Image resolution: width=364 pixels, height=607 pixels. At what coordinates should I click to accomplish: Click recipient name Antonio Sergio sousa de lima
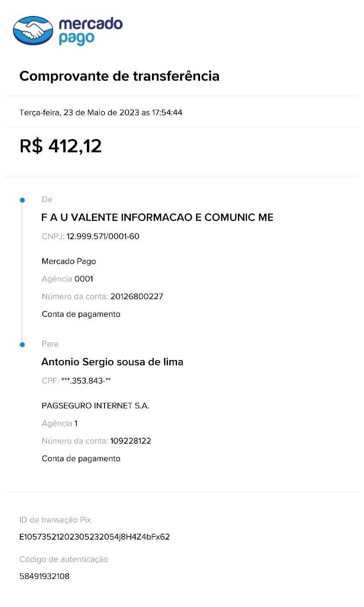click(112, 362)
